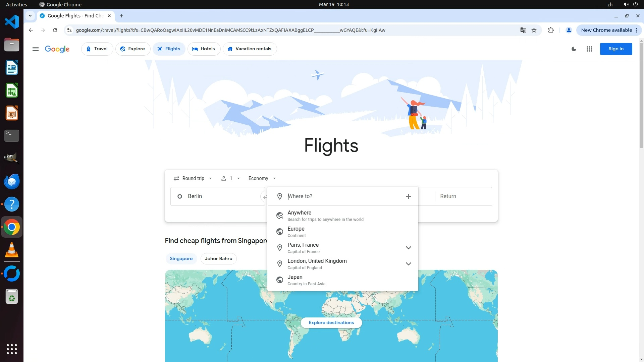
Task: Click the Sign in button
Action: click(616, 49)
